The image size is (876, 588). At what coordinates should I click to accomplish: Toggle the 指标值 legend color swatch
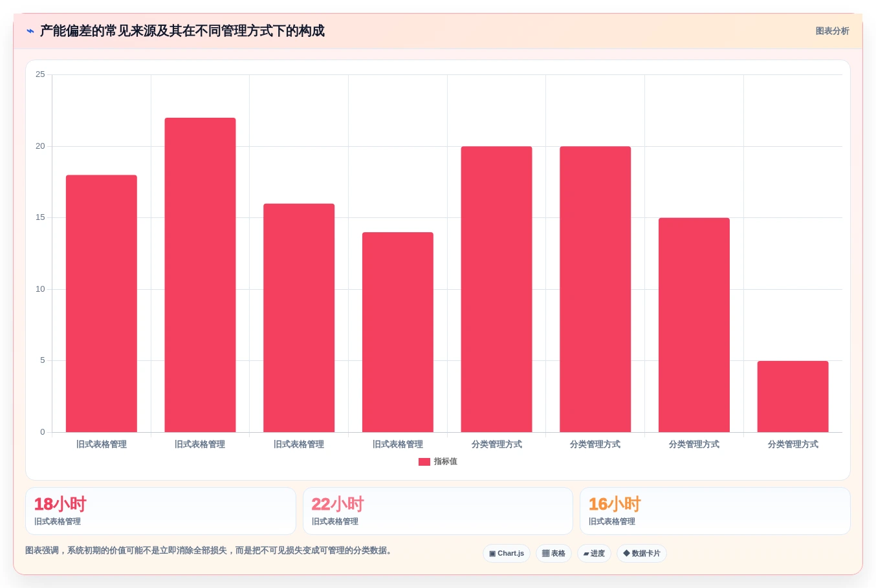click(424, 462)
